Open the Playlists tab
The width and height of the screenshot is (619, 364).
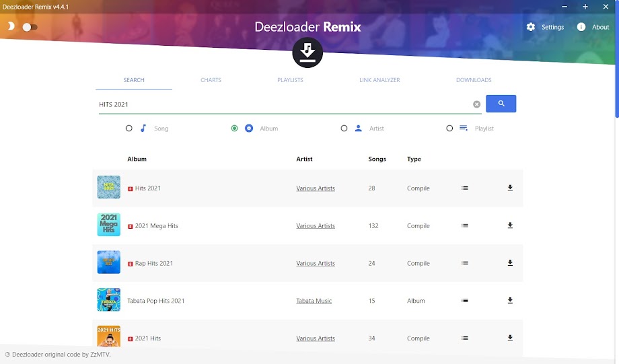290,80
